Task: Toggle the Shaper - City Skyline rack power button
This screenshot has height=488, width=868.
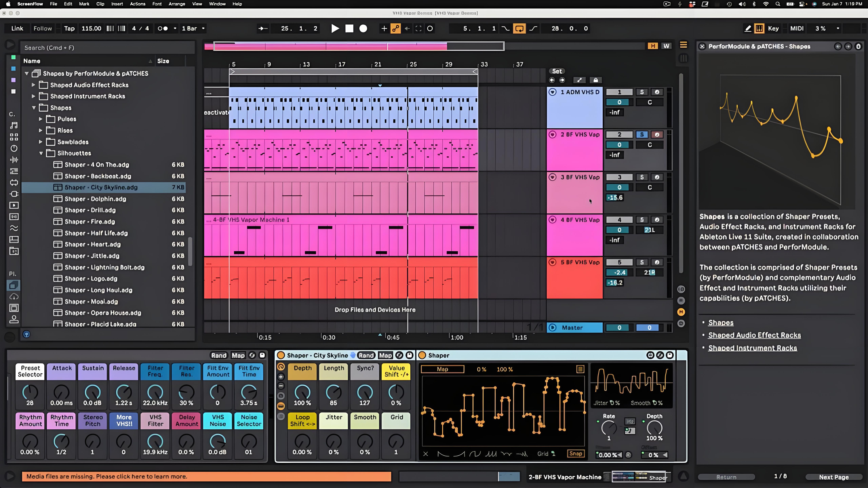Action: pos(281,356)
